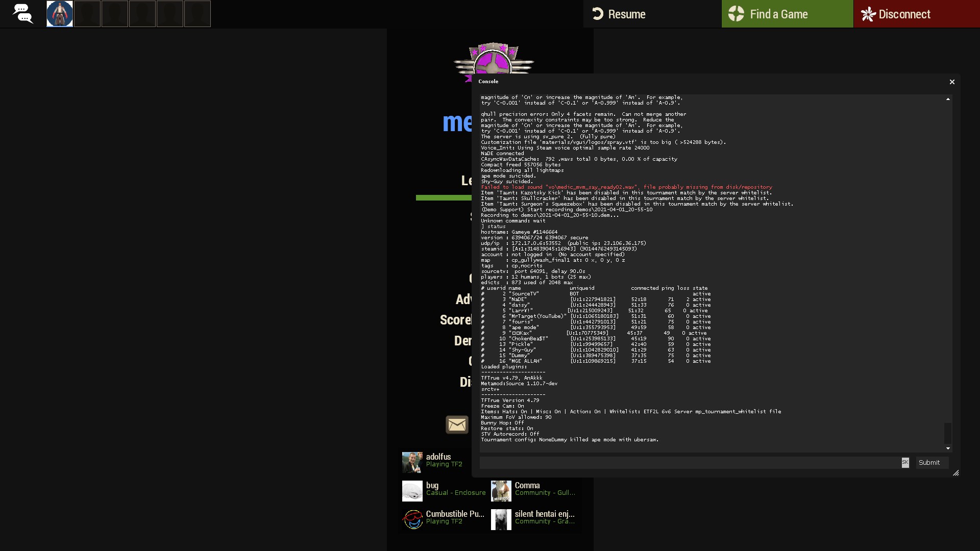Screen dimensions: 980x551
Task: Click the console resize grip corner
Action: pos(956,473)
